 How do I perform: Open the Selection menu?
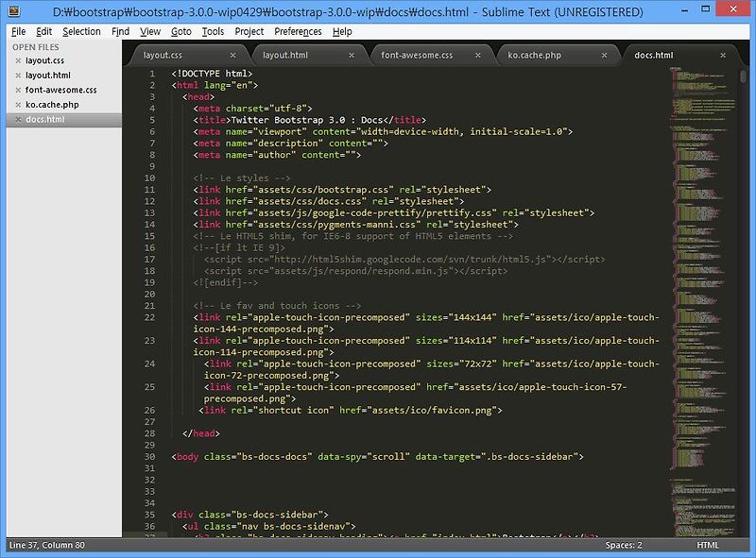[x=81, y=31]
